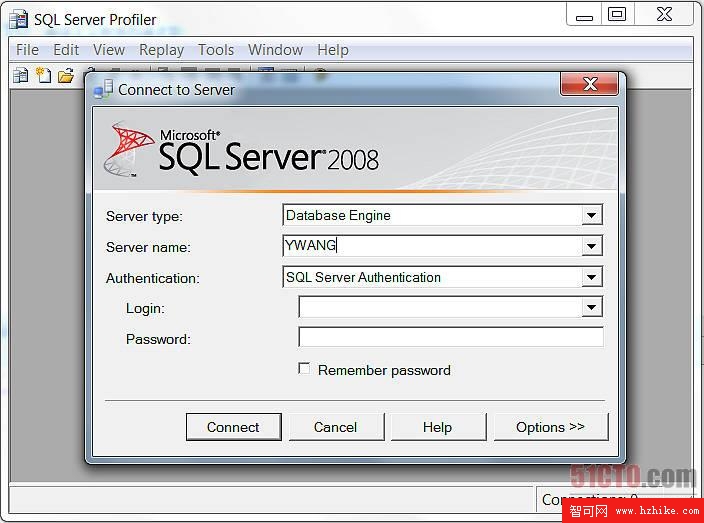
Task: Close the SQL Server Profiler window
Action: click(664, 15)
